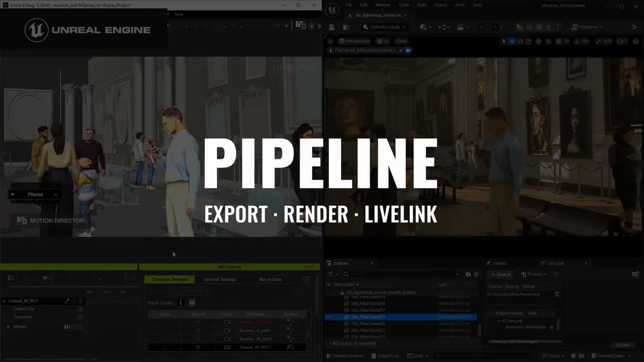Select the translate gizmo tool
644x362 pixels.
point(512,41)
